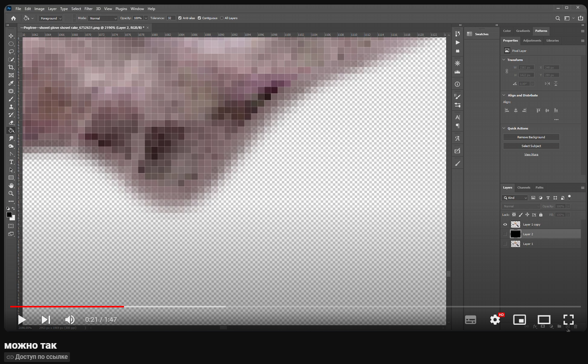Click the video progress bar
The width and height of the screenshot is (588, 364).
tap(296, 307)
